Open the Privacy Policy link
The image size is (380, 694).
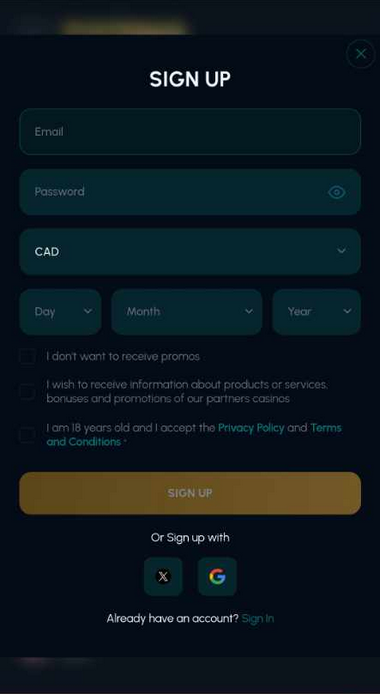point(251,428)
